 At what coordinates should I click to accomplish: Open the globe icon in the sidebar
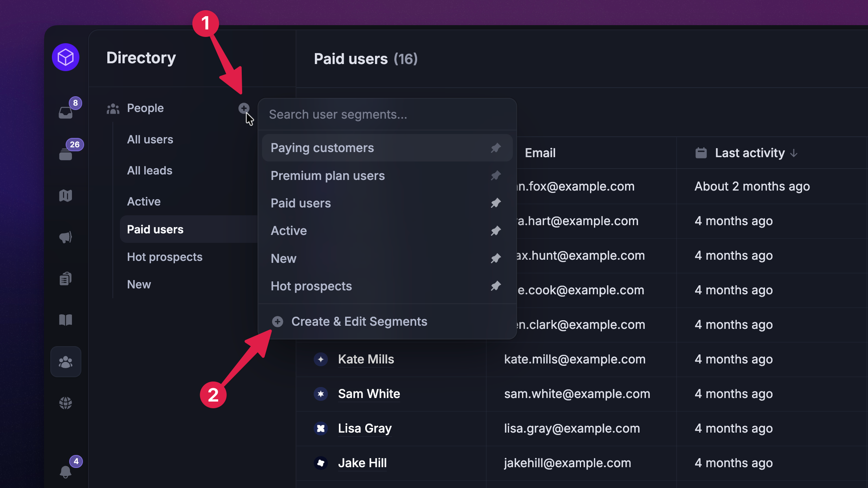66,403
